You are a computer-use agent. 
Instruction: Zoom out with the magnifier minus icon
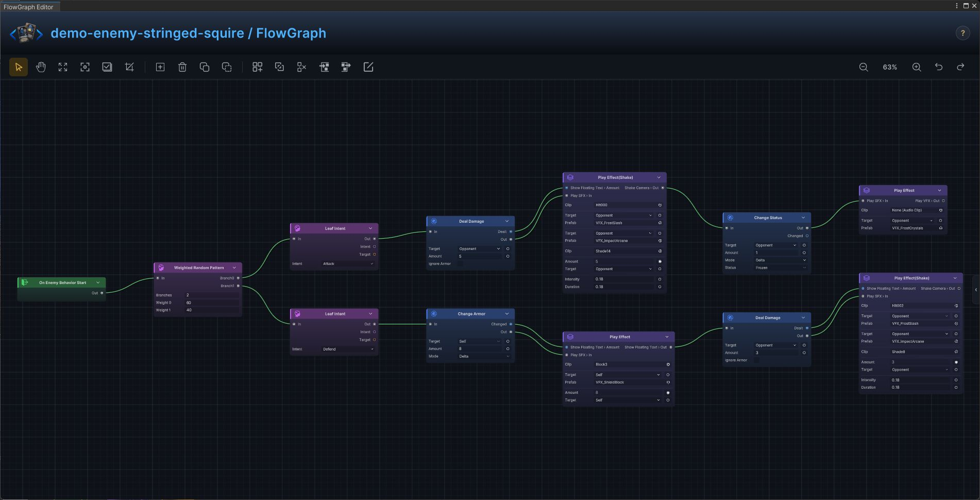click(864, 67)
